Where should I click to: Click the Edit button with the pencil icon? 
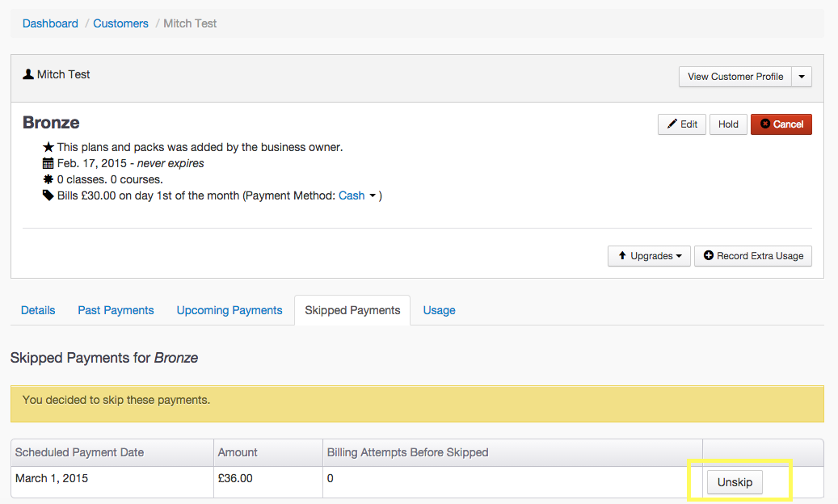682,124
